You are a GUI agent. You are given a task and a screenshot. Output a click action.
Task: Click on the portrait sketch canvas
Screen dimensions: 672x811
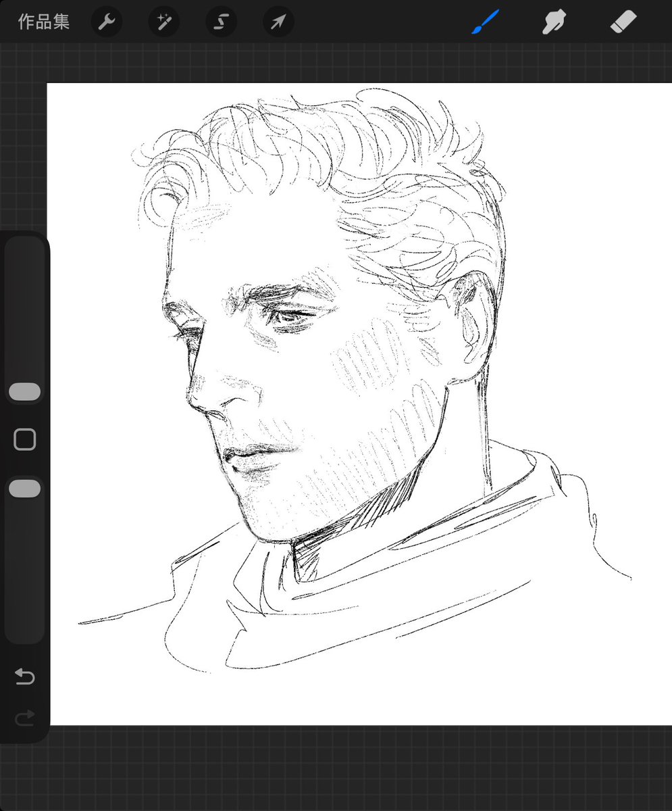click(x=359, y=404)
